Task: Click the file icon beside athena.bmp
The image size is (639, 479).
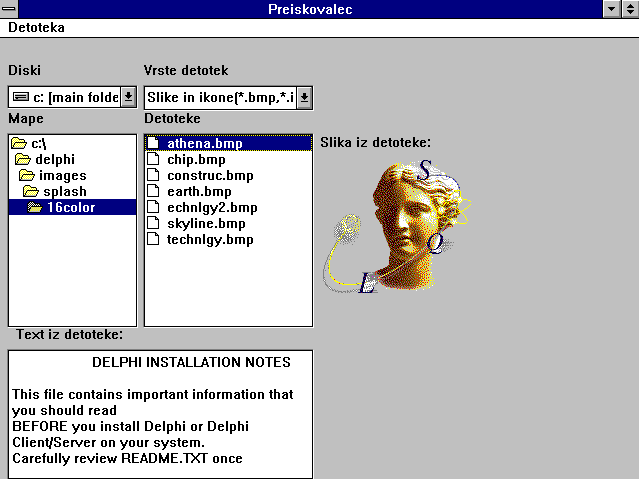Action: coord(153,143)
